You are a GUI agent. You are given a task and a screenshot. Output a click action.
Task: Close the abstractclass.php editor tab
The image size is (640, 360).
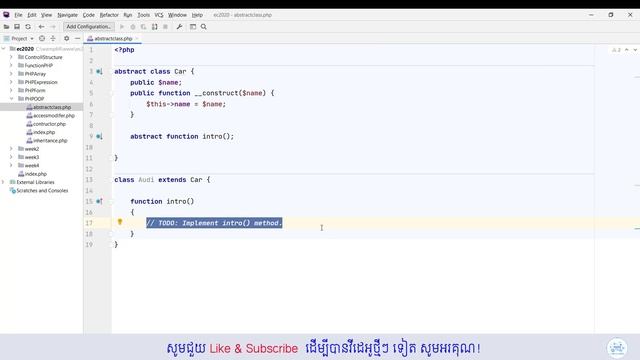pyautogui.click(x=137, y=38)
